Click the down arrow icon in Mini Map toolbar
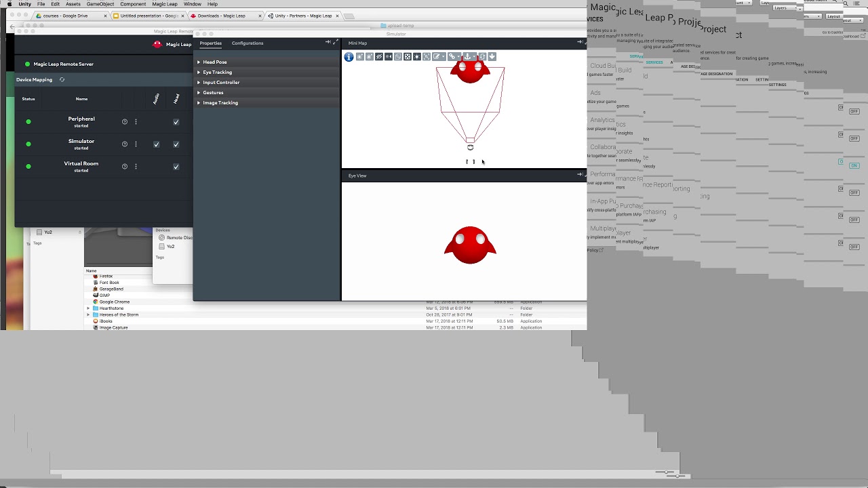Screen dimensions: 868x488 (x=492, y=57)
